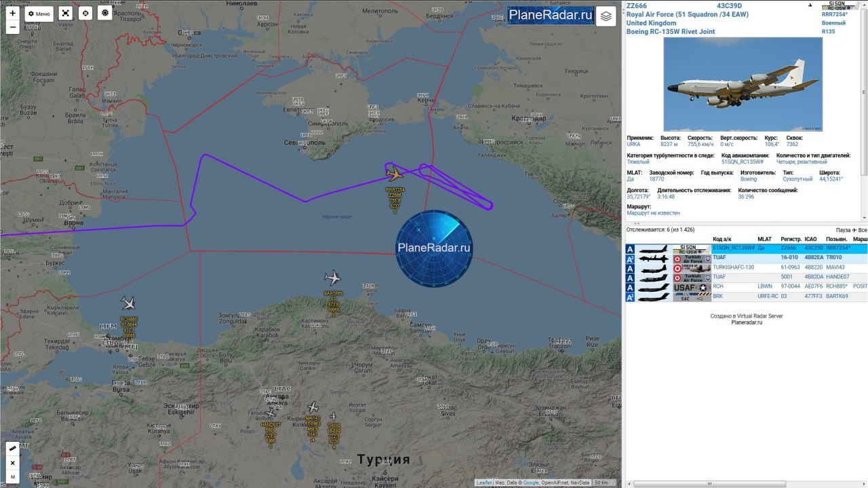Open the map layers selector

click(x=606, y=16)
